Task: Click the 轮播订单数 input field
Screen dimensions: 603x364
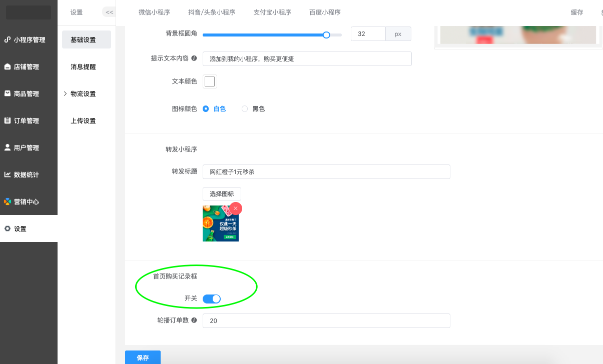Action: coord(326,320)
